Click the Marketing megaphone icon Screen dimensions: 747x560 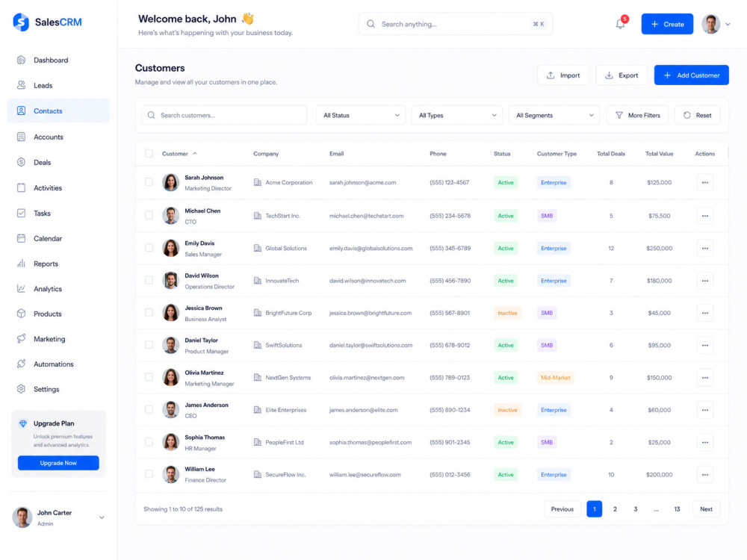21,338
